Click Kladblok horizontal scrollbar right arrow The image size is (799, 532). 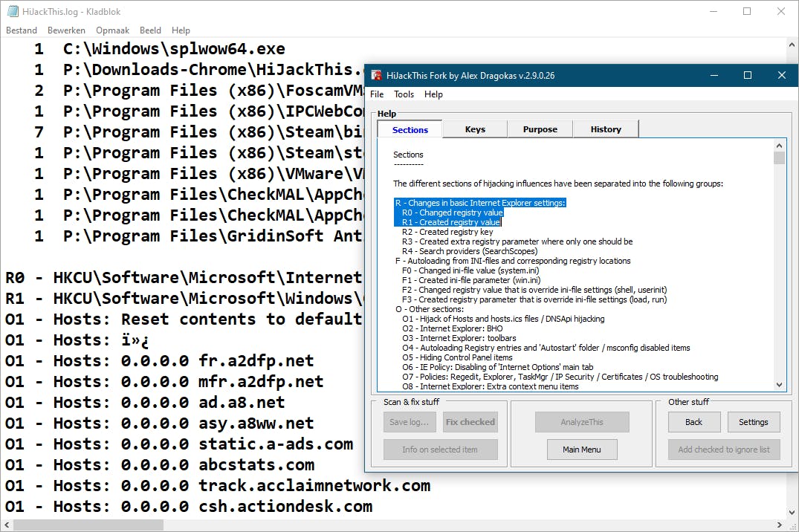pos(780,525)
